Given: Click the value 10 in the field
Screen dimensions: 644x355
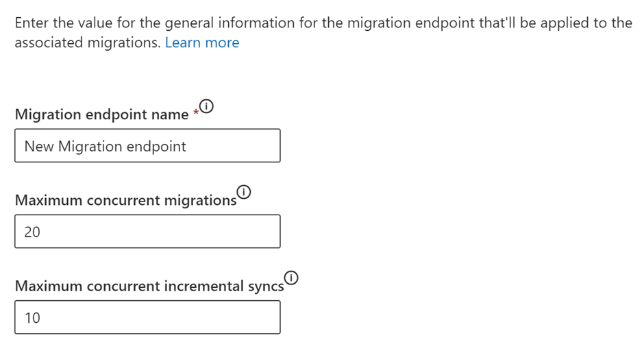Looking at the screenshot, I should click(32, 317).
